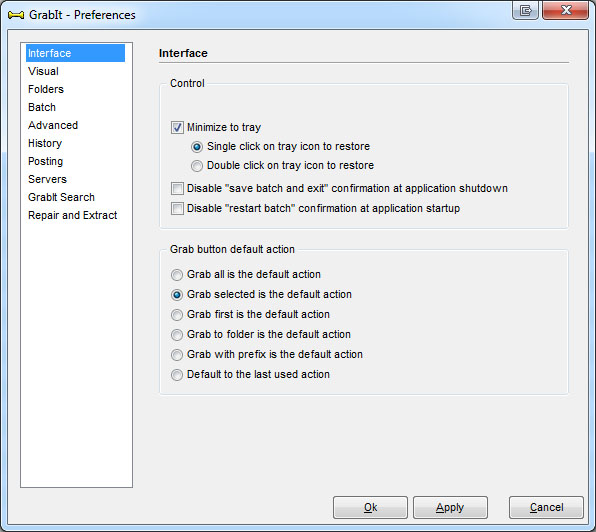Choose Grab first is the default action
This screenshot has height=532, width=596.
[x=177, y=315]
